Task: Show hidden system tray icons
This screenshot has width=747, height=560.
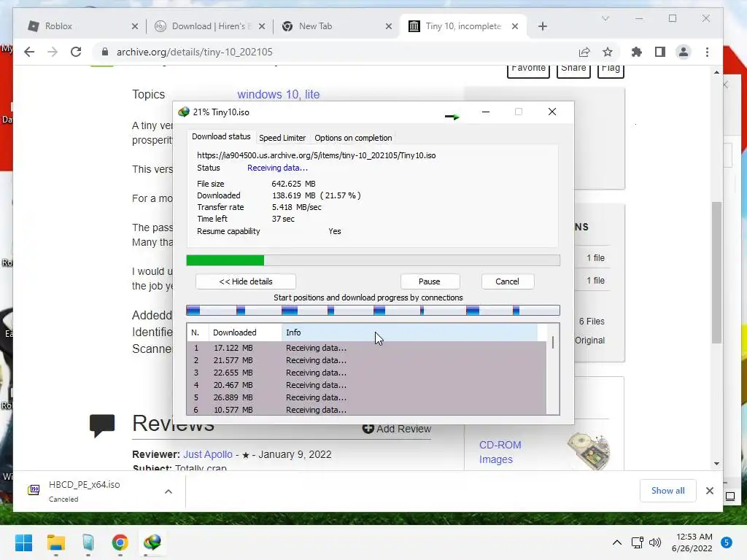Action: coord(617,542)
